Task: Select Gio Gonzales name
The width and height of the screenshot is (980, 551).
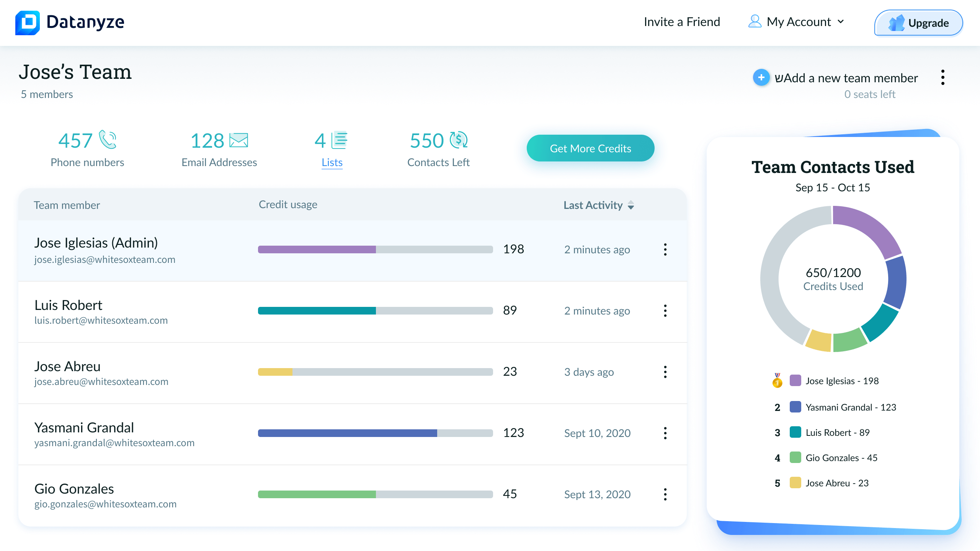Action: (x=74, y=489)
